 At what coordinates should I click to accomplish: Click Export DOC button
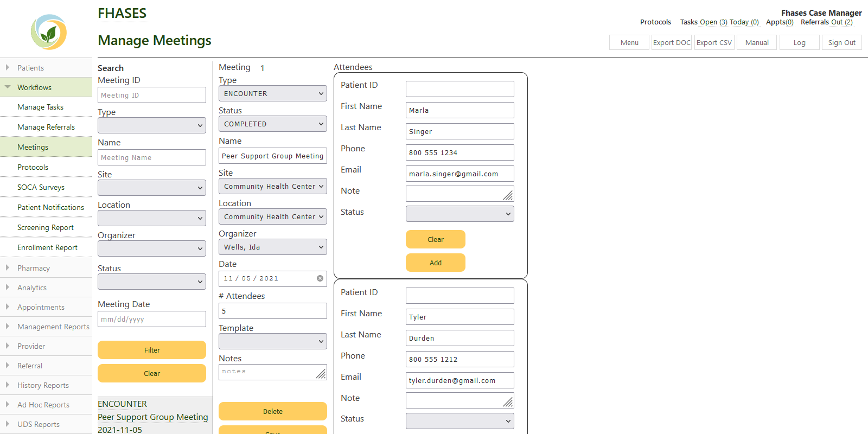coord(672,42)
